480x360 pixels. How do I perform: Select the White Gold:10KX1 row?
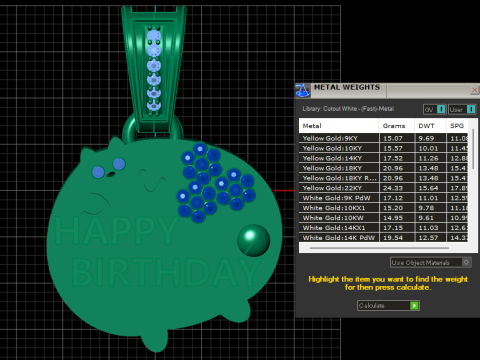(384, 208)
